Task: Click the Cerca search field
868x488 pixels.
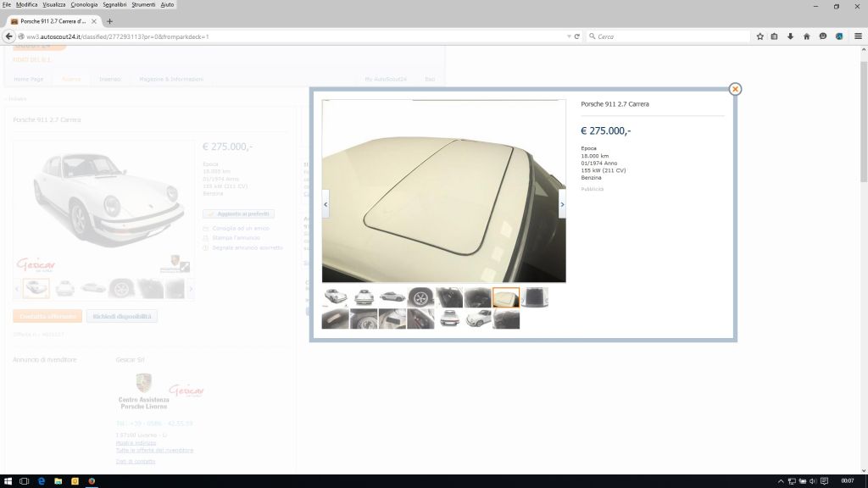Action: coord(670,36)
